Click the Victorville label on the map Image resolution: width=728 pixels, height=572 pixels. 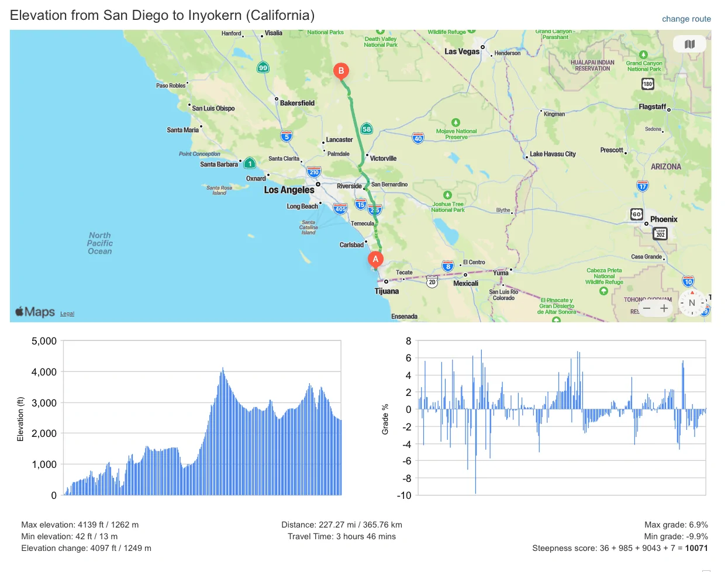pyautogui.click(x=383, y=158)
